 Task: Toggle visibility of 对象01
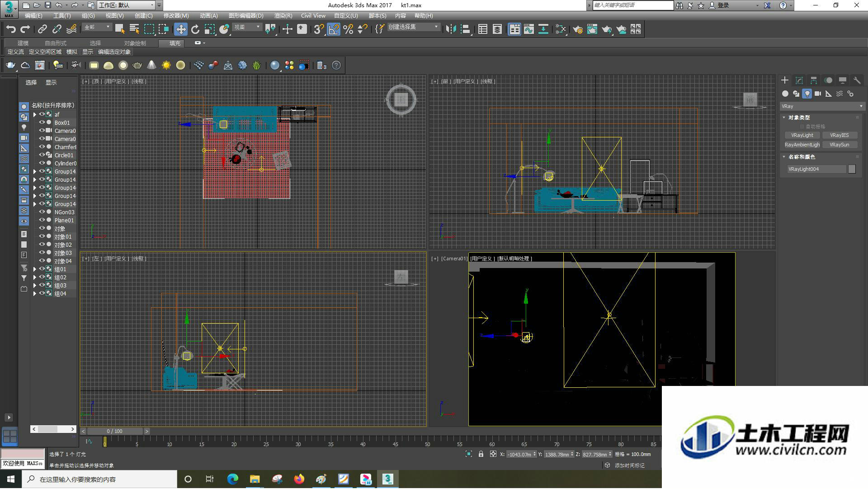pos(42,236)
